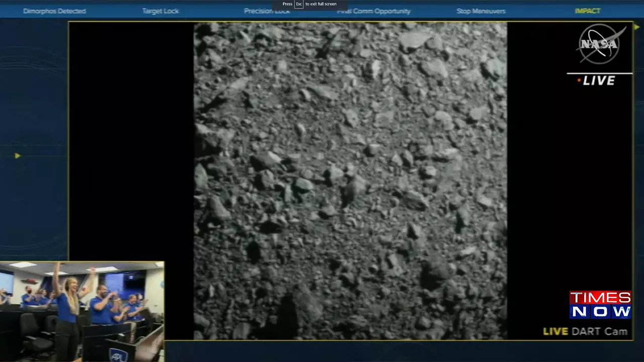Expand the Precision Lock stage details
The image size is (644, 362).
coord(267,11)
